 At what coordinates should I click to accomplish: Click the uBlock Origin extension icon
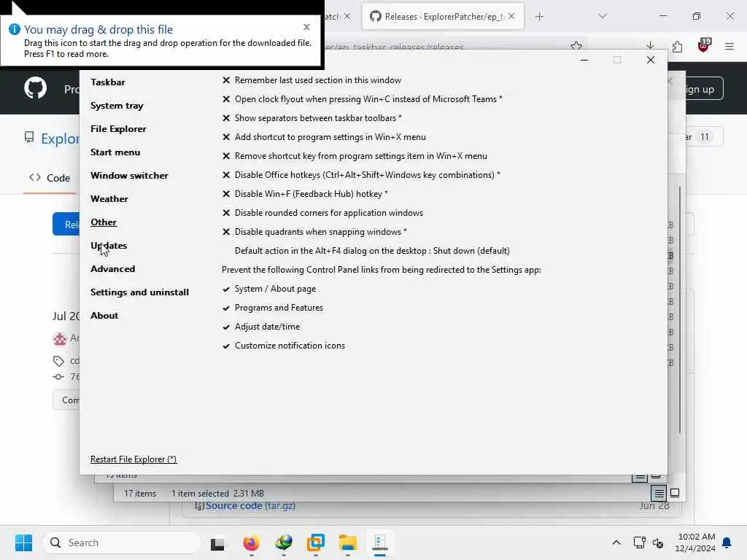[x=704, y=45]
